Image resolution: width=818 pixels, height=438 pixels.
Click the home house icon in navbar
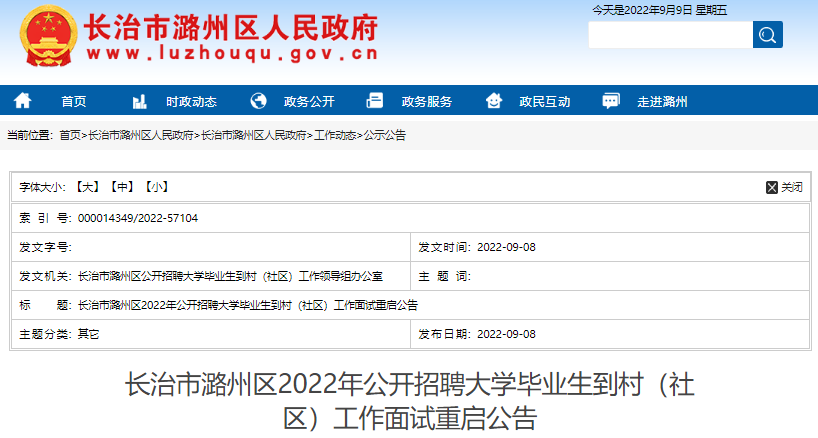(x=22, y=100)
